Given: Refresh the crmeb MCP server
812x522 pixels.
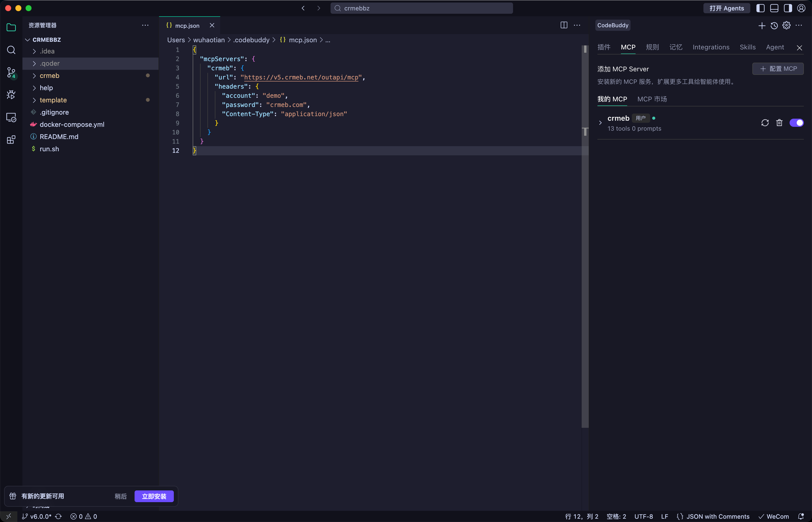Looking at the screenshot, I should click(765, 123).
